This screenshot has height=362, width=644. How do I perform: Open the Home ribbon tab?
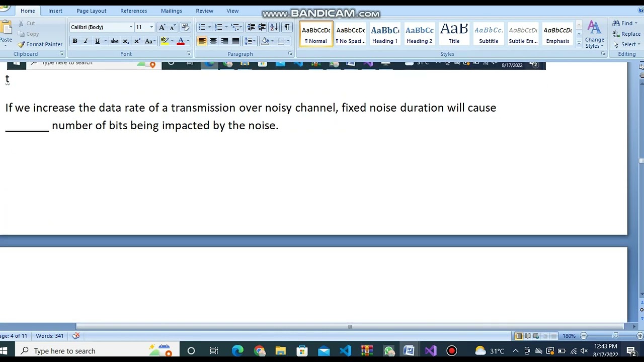tap(28, 11)
